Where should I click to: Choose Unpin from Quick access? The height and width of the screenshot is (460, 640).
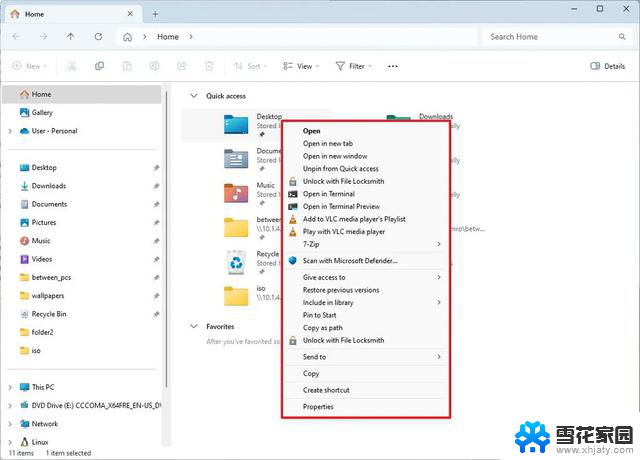click(x=366, y=169)
